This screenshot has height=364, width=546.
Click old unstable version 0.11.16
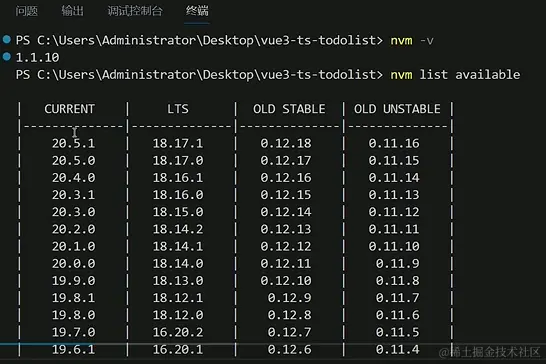pyautogui.click(x=394, y=143)
